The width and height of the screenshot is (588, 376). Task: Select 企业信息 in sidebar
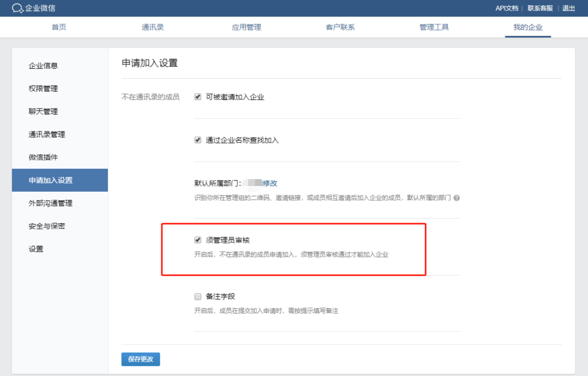pos(44,66)
